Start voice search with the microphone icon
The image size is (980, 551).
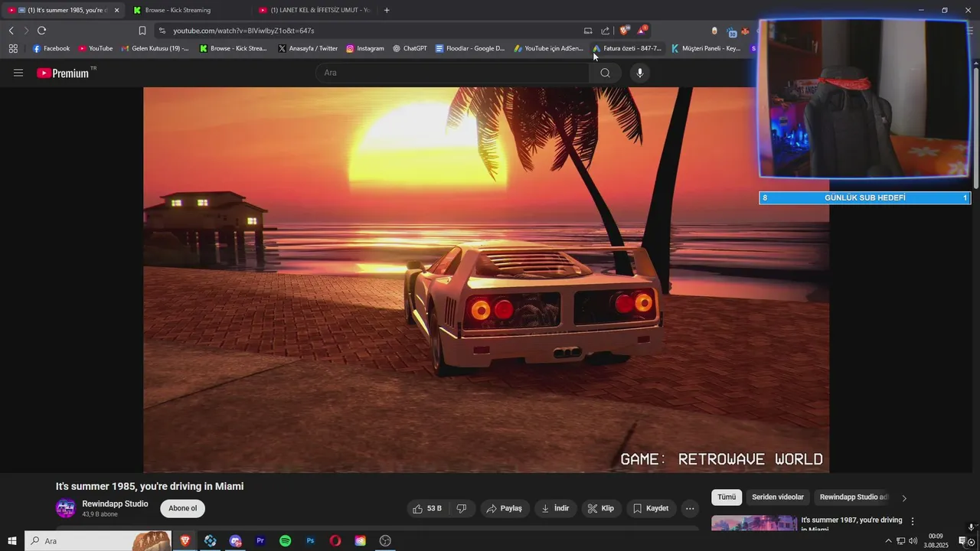pos(640,73)
